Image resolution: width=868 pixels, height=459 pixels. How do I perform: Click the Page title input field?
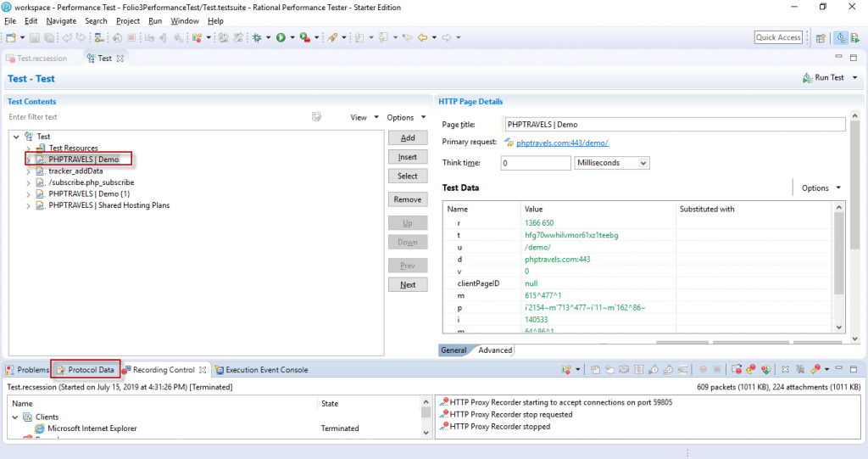[x=674, y=125]
